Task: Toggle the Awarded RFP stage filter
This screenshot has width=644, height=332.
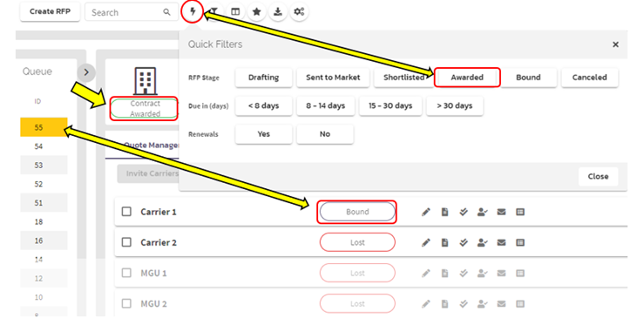Action: [x=467, y=78]
